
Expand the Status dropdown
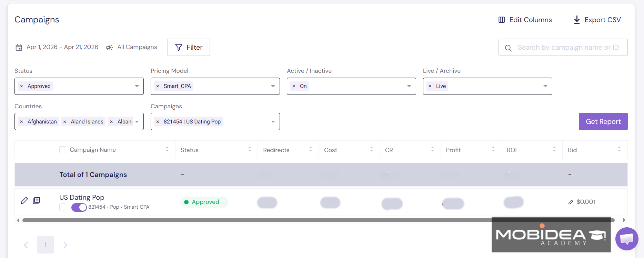coord(137,86)
